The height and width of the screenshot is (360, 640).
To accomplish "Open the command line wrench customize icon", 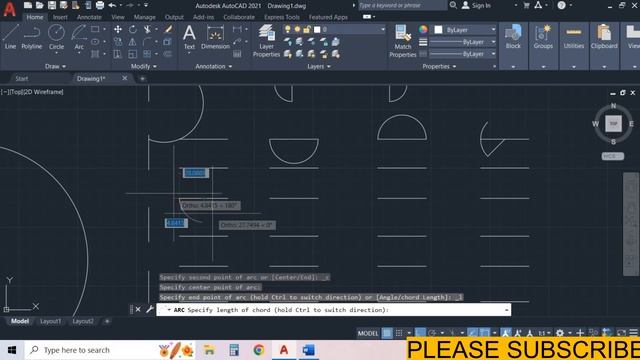I will (149, 309).
